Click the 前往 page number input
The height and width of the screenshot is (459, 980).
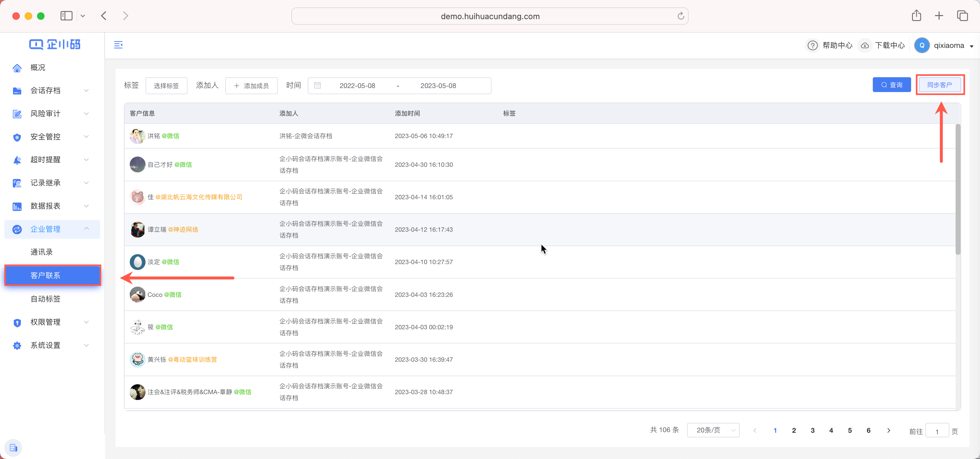[x=937, y=431]
